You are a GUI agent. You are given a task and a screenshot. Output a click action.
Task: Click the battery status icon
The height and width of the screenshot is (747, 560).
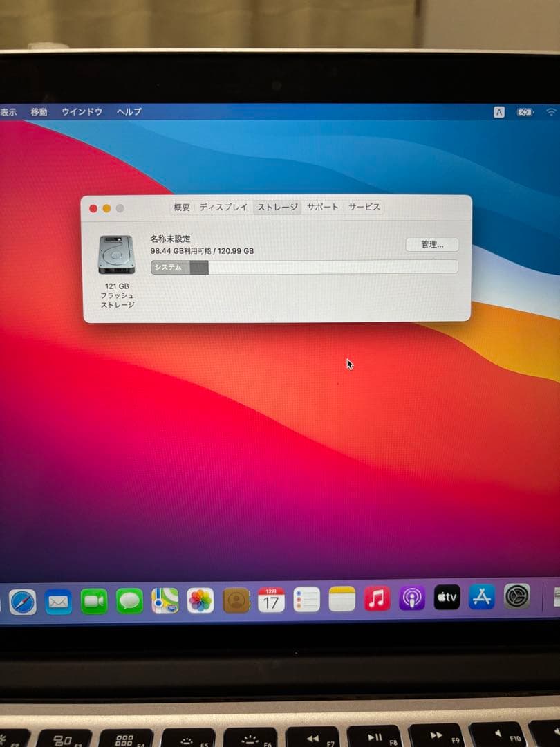[525, 111]
